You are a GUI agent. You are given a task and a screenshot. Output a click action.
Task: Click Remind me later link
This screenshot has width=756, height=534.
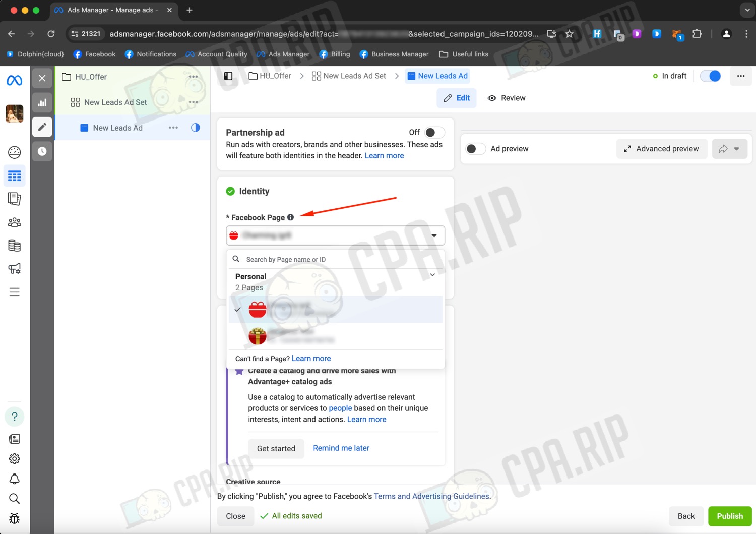(x=341, y=448)
